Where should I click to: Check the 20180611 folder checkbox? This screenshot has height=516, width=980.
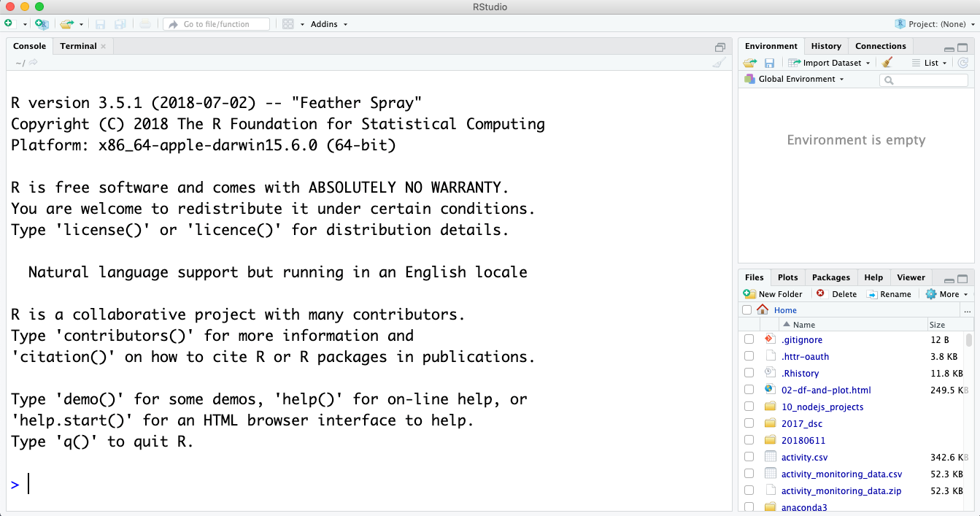[x=749, y=440]
